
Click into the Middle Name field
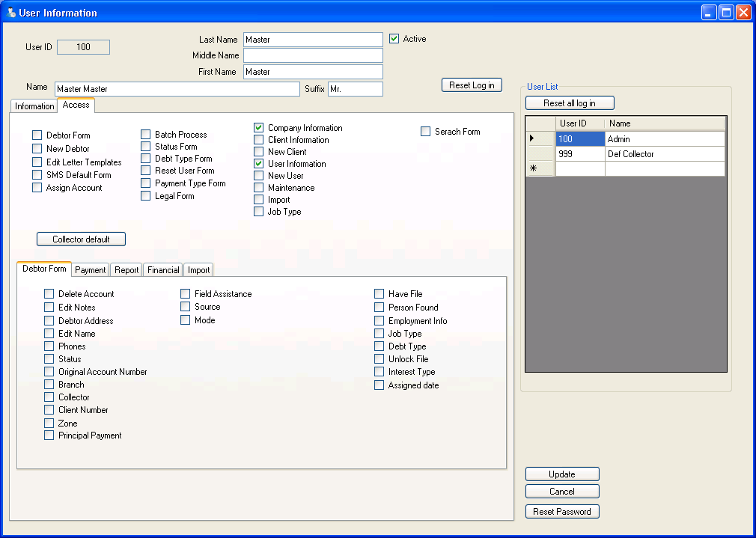(313, 55)
